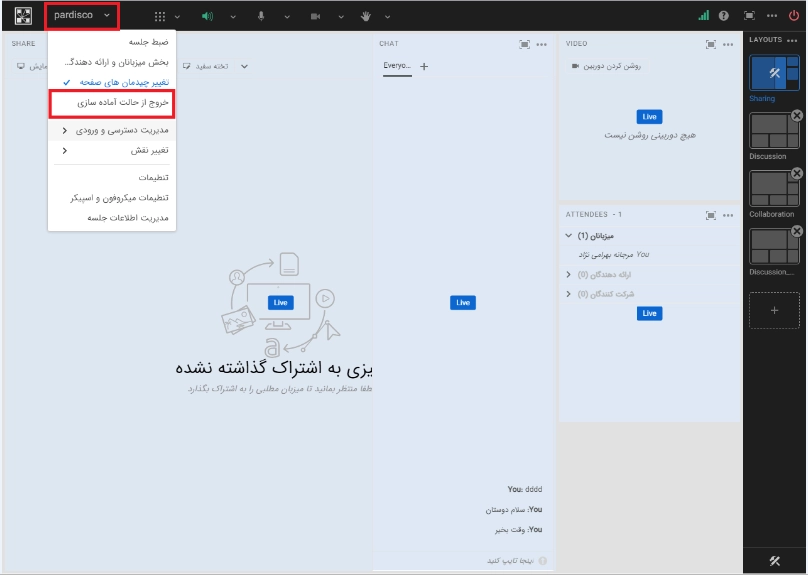Add a new chat tab with plus

click(424, 66)
